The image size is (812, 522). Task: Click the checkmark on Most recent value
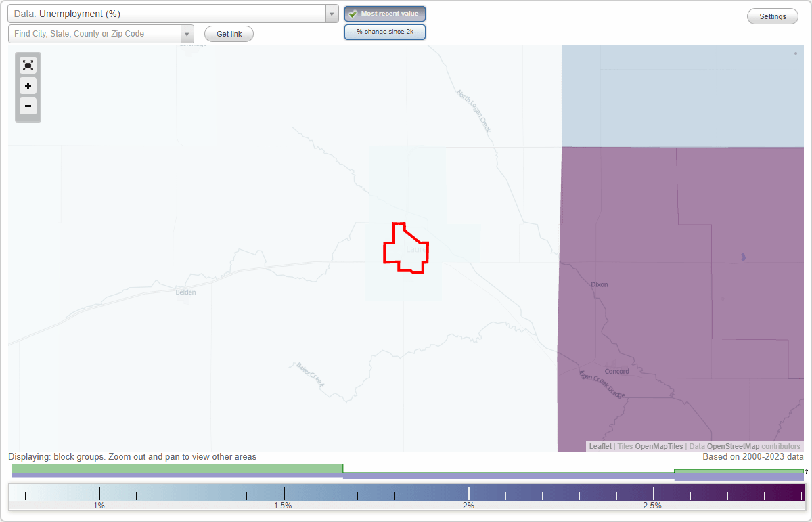[353, 13]
